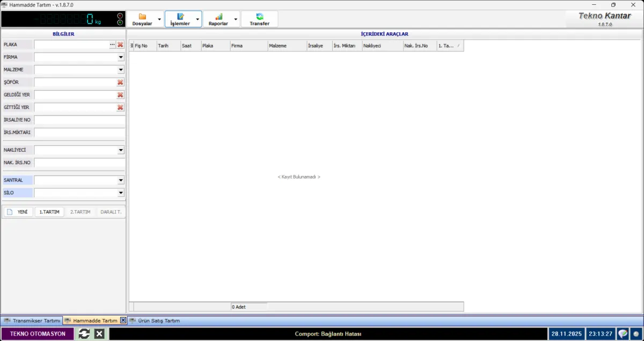Click into the PLAKA text field
This screenshot has height=341, width=644.
coord(71,45)
